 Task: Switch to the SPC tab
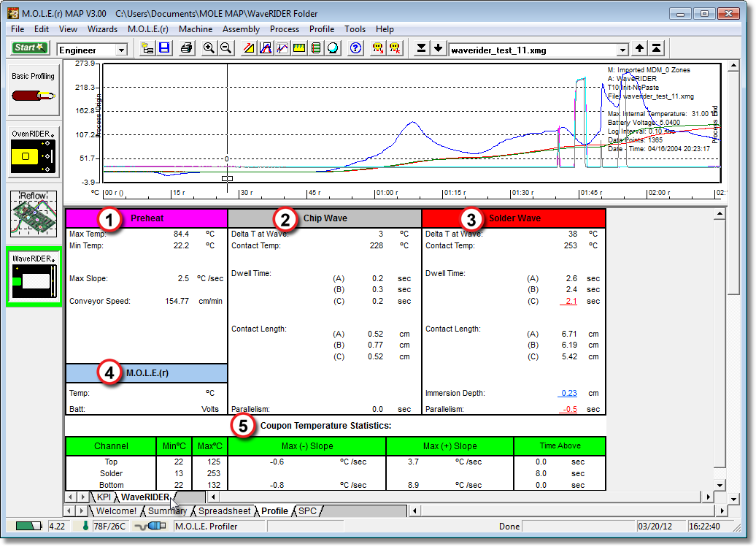[307, 510]
